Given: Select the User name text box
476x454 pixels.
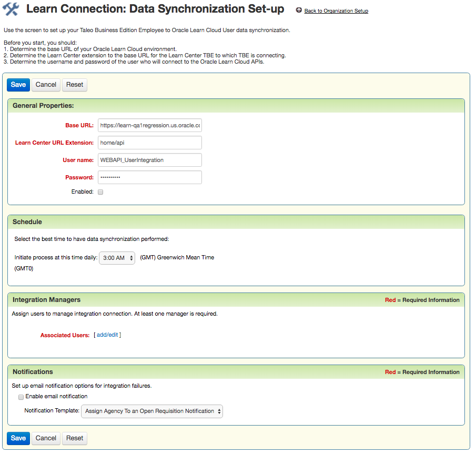Looking at the screenshot, I should click(x=150, y=160).
